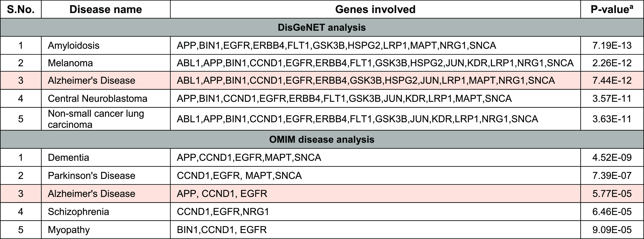Select the Schizophrenia disease cell
Image resolution: width=644 pixels, height=239 pixels.
pos(79,212)
